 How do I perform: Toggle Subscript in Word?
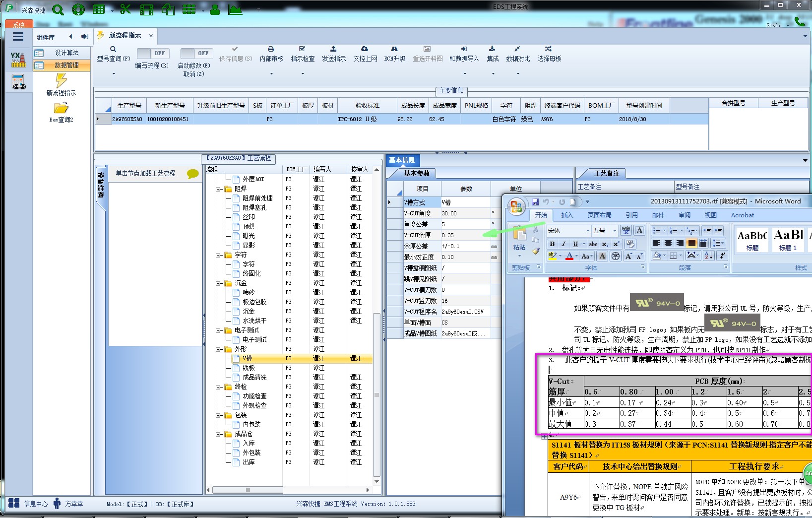(605, 244)
